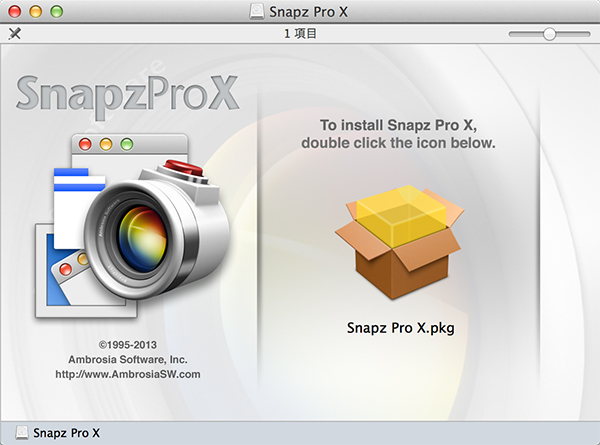Click the volume icon in the path bar
Image resolution: width=600 pixels, height=445 pixels.
22,433
